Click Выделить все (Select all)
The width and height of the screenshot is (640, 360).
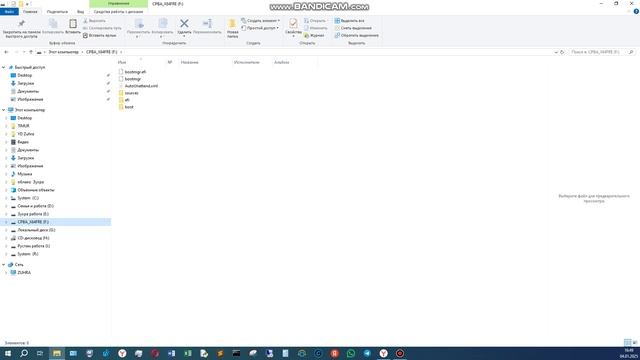[349, 21]
